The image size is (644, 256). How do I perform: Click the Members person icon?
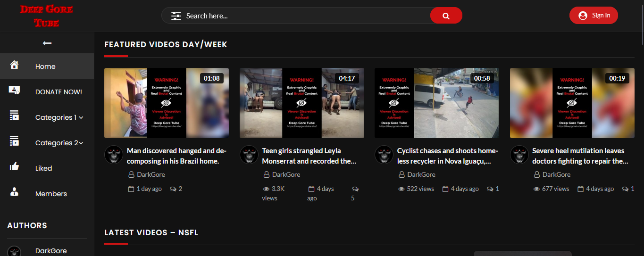coord(14,192)
